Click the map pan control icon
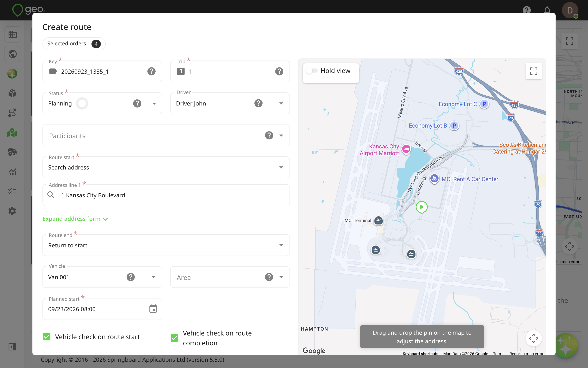This screenshot has height=368, width=588. point(533,338)
